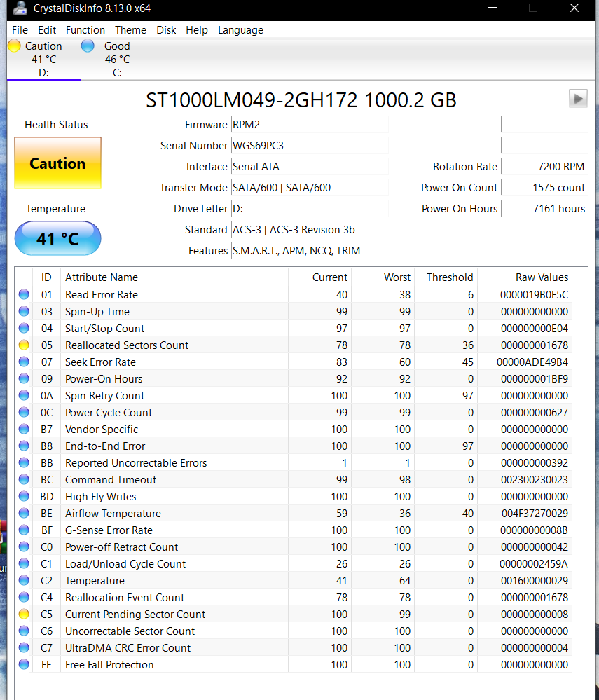Screen dimensions: 599x700
Task: Click status icon for Free Fall Protection
Action: tap(24, 665)
